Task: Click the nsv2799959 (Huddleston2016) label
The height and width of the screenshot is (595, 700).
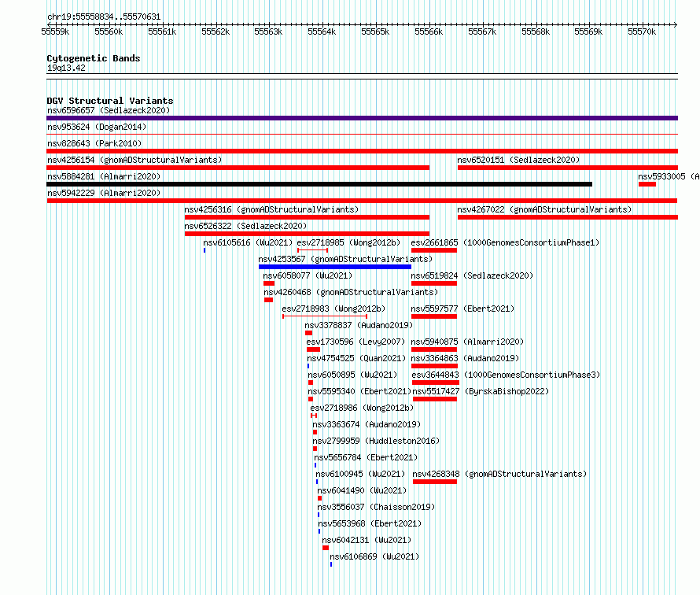Action: 376,441
